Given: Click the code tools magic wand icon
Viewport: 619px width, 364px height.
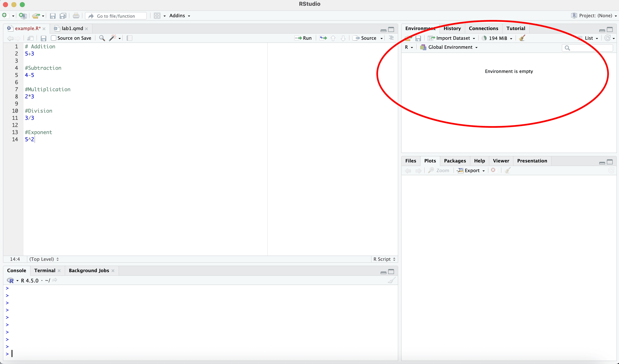Looking at the screenshot, I should point(113,38).
